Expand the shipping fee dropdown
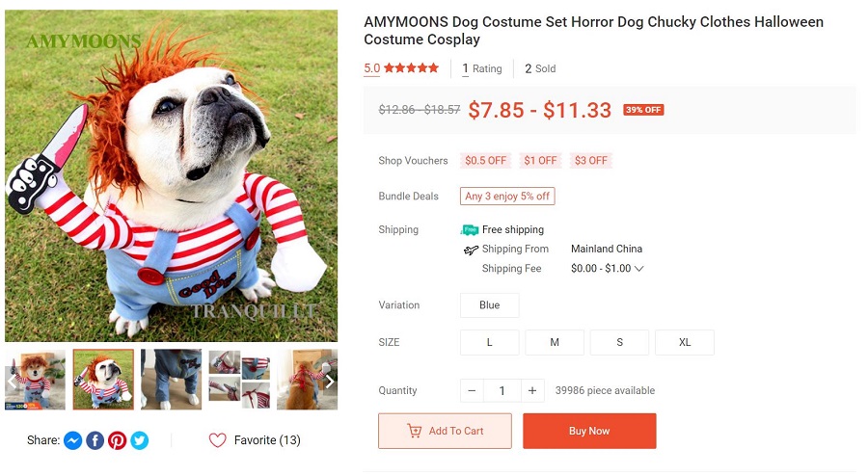This screenshot has width=868, height=475. pos(638,269)
